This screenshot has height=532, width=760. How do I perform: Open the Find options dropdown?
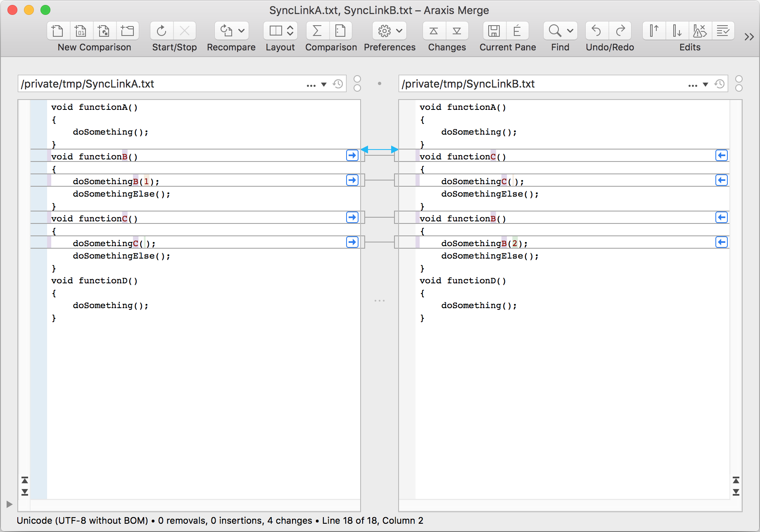point(570,31)
